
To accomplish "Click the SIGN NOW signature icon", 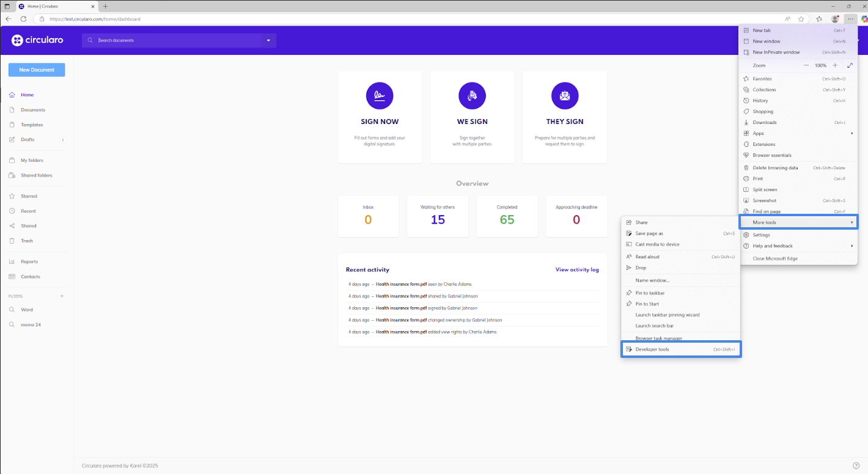I will click(x=380, y=95).
